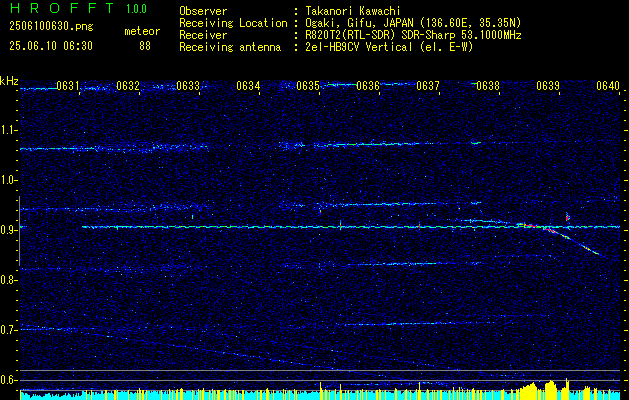629x400 pixels.
Task: Click the meteor count 88
Action: coord(145,46)
